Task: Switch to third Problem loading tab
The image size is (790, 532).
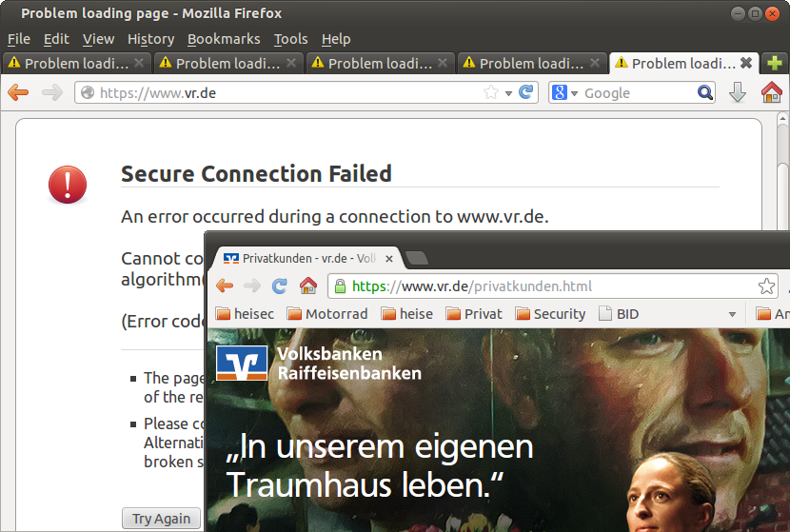Action: coord(380,63)
